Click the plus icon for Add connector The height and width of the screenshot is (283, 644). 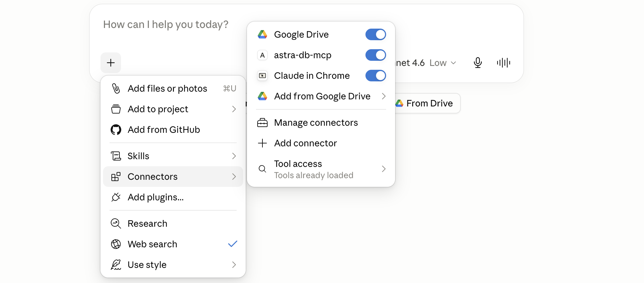click(x=262, y=143)
